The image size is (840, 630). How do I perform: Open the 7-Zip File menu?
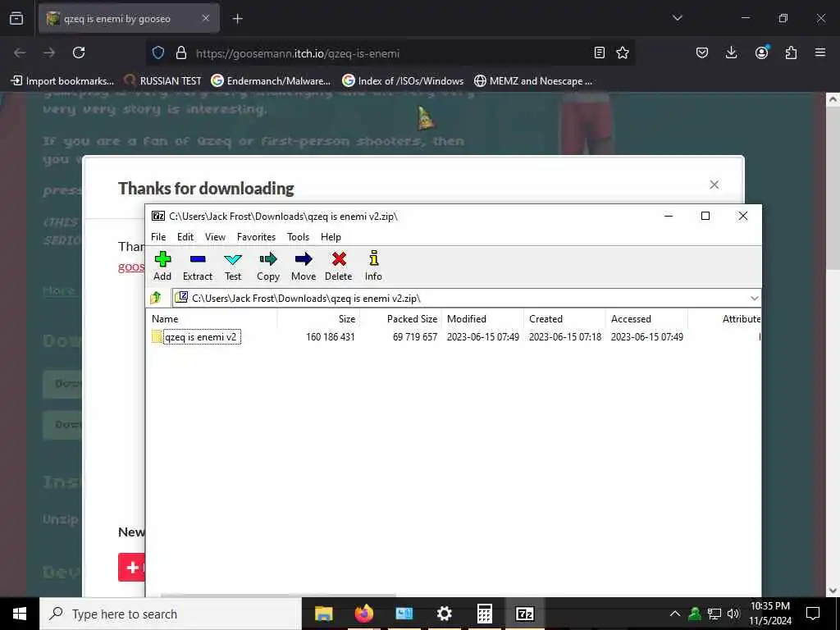[x=158, y=237]
